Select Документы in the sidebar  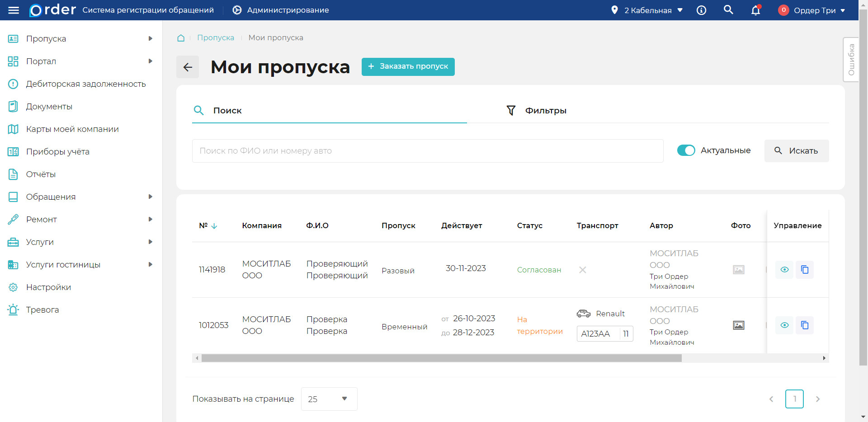coord(49,106)
